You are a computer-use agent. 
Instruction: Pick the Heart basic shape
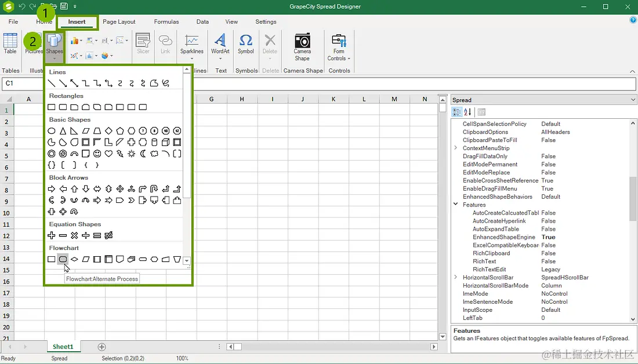108,154
